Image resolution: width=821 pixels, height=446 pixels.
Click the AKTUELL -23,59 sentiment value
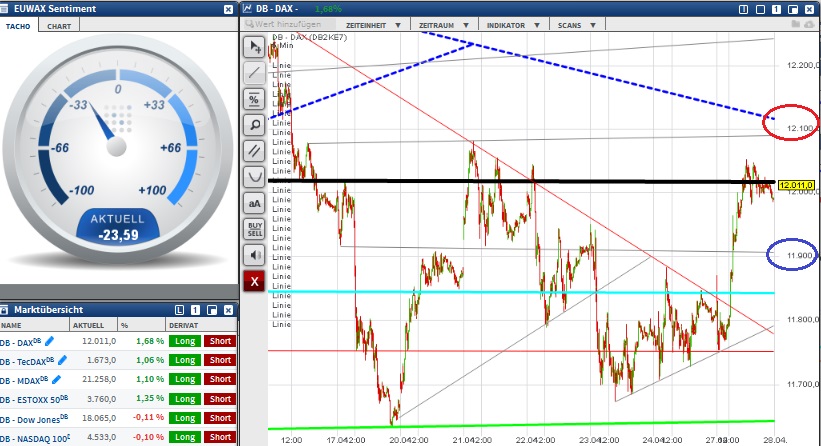118,235
